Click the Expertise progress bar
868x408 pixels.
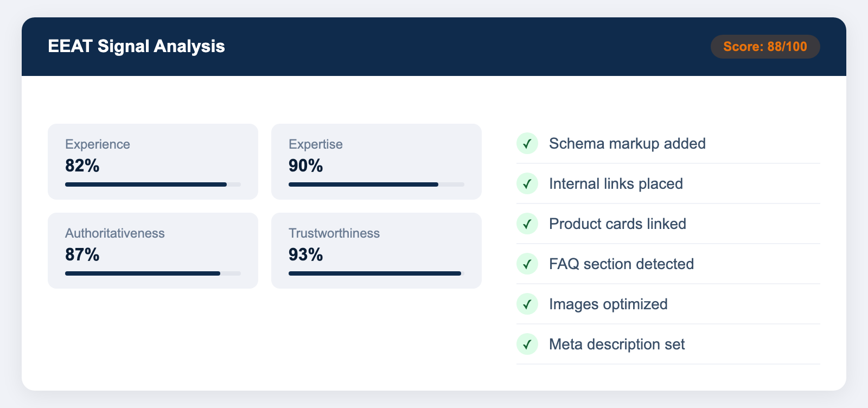pos(376,184)
